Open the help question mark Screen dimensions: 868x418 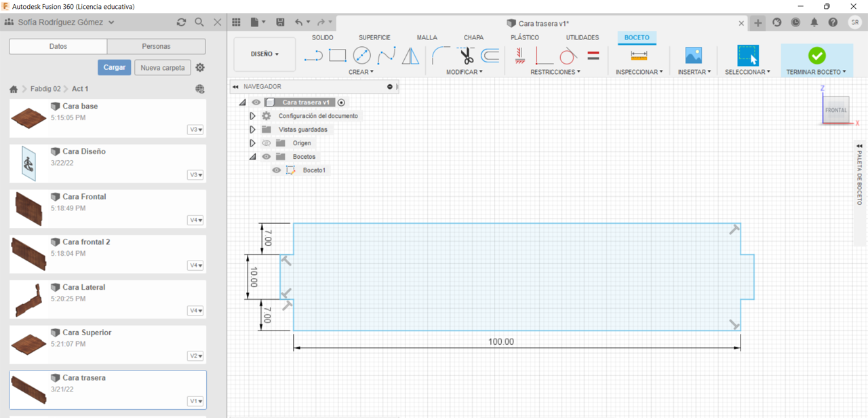[833, 22]
